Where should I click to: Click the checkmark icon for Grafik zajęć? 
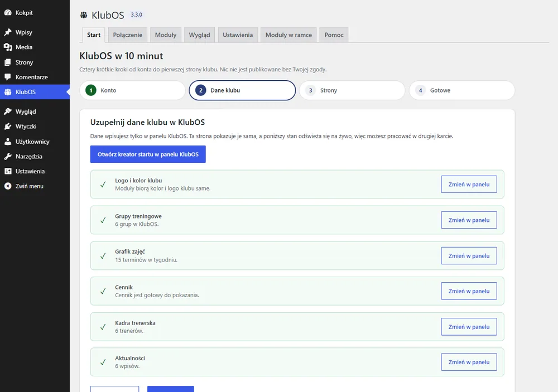103,256
